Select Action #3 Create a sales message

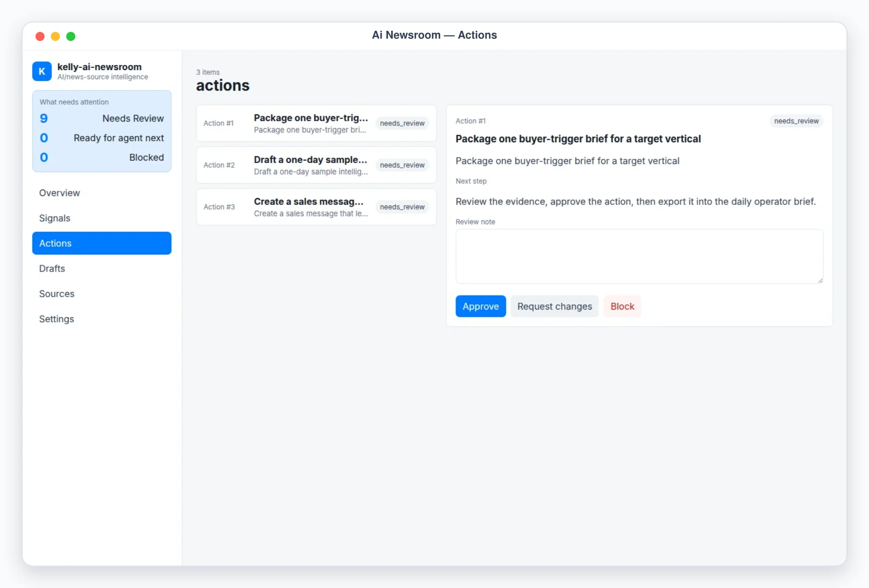(316, 207)
